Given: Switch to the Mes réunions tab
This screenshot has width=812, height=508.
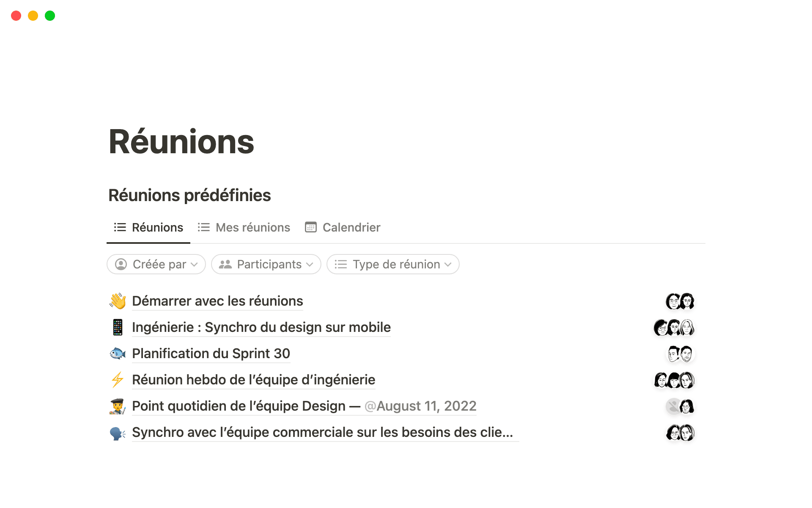Looking at the screenshot, I should coord(252,227).
